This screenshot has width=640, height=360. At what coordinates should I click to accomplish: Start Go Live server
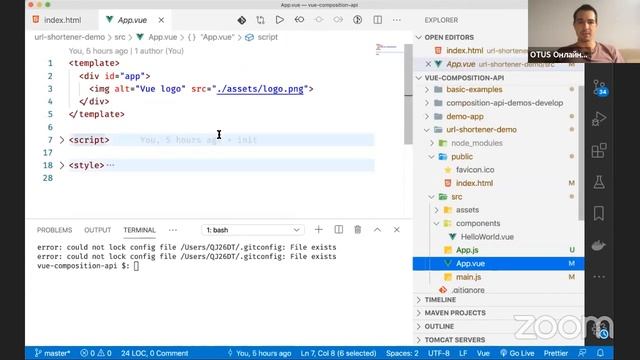pos(517,353)
